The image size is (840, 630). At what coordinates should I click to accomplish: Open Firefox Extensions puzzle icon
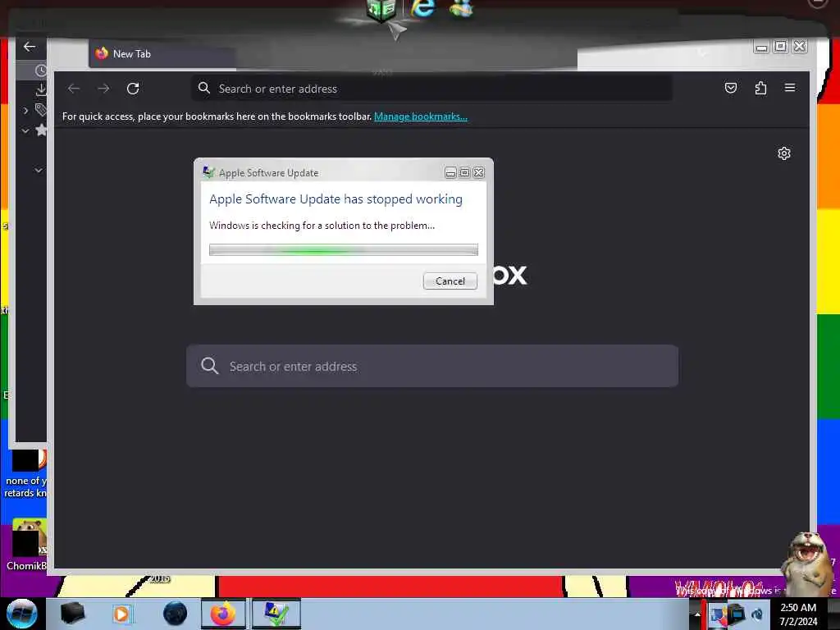coord(760,88)
